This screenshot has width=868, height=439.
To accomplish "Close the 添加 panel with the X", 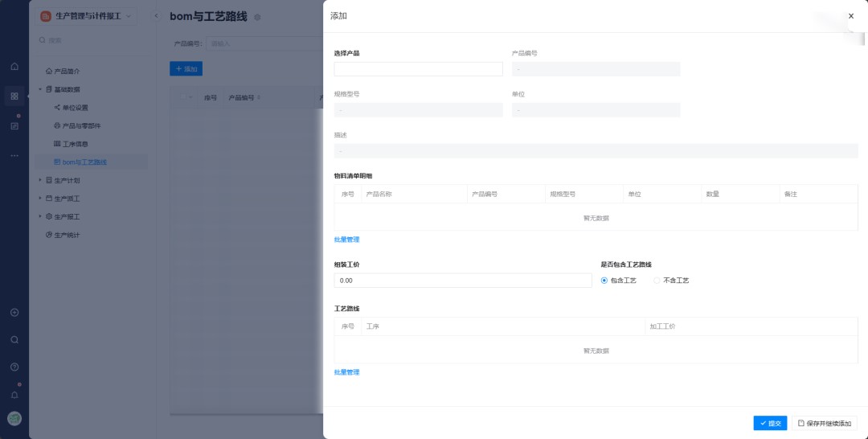I will click(851, 16).
